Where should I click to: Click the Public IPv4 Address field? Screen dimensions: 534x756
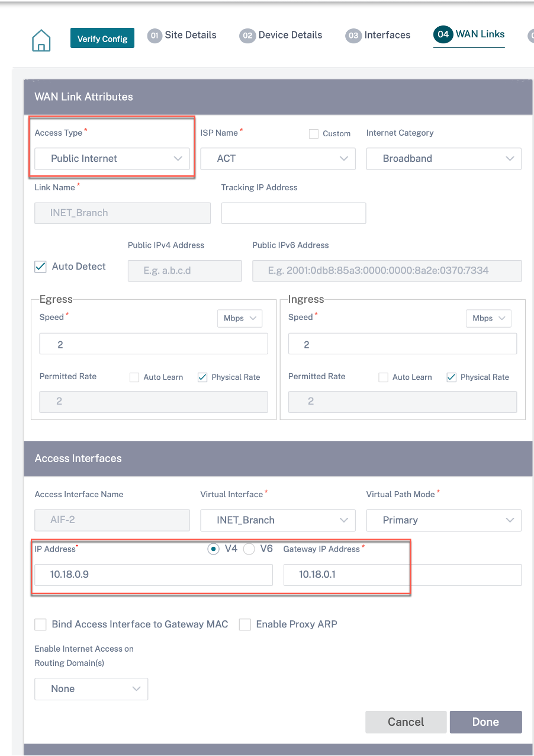click(x=185, y=271)
